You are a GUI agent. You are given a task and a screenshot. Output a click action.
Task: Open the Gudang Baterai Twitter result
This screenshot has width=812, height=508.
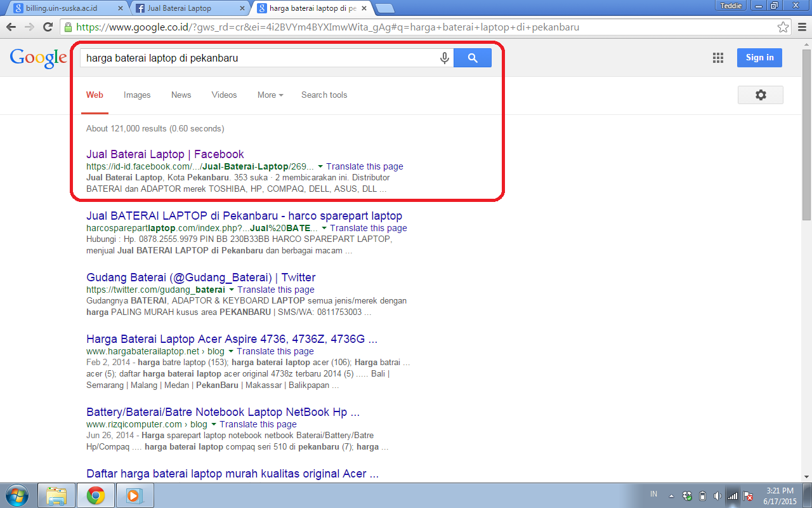click(200, 277)
